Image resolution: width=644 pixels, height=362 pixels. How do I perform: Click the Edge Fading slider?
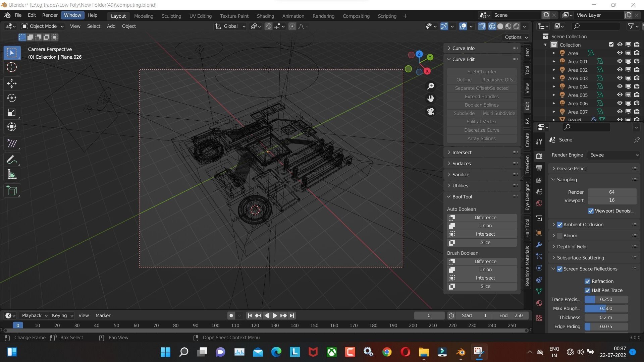pos(606,326)
